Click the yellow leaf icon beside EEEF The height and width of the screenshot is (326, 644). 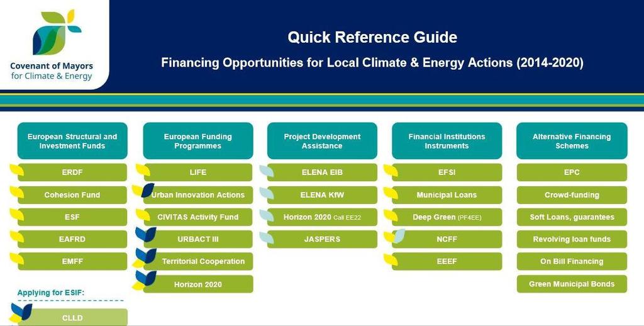[391, 259]
